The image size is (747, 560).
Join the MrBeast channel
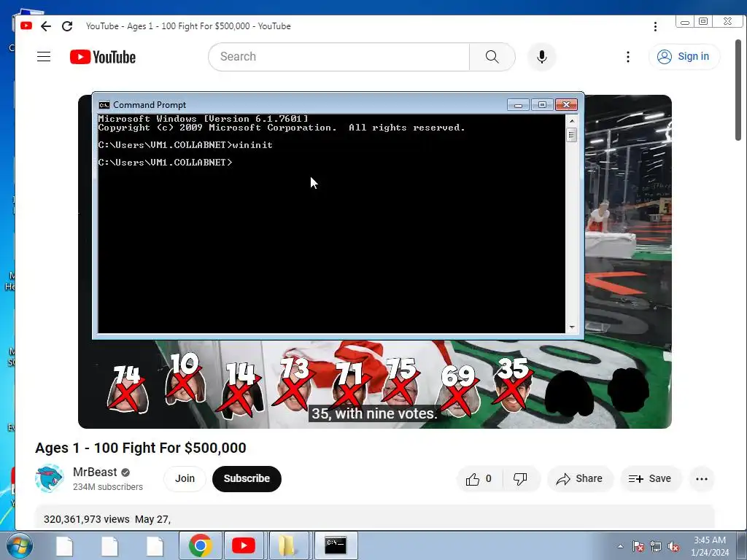pyautogui.click(x=185, y=478)
